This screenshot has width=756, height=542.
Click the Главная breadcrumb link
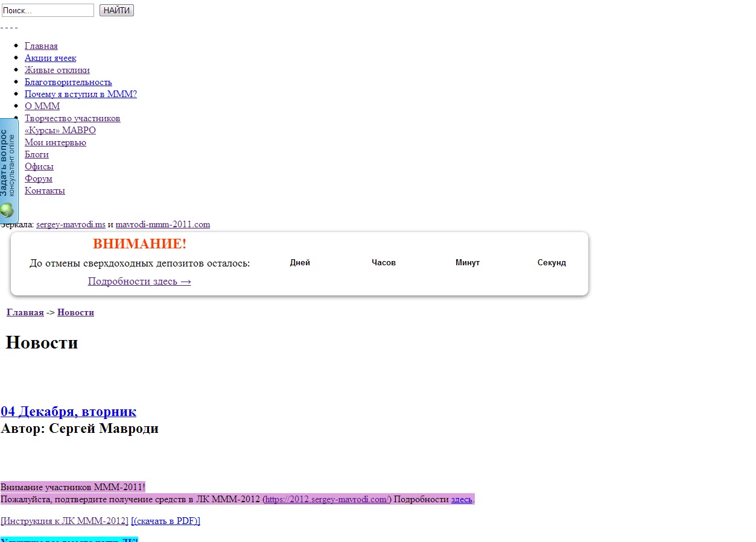point(25,312)
